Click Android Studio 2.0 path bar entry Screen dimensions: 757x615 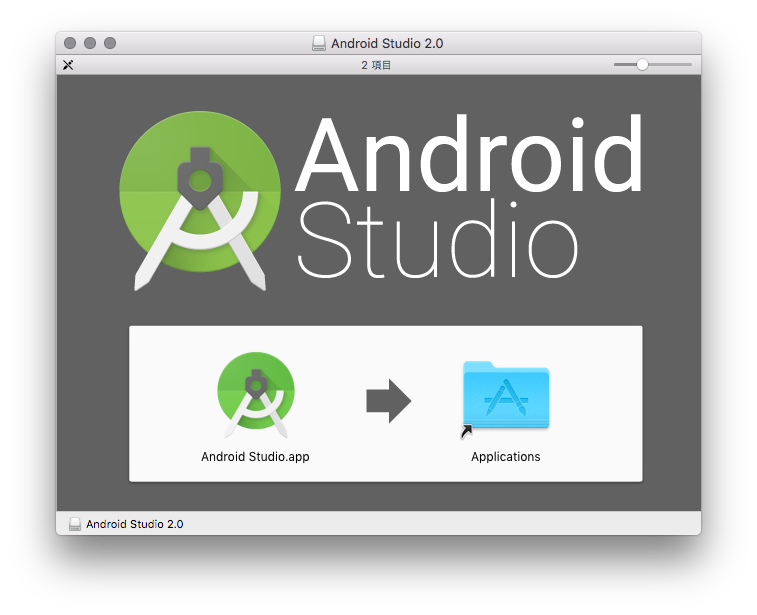coord(126,524)
